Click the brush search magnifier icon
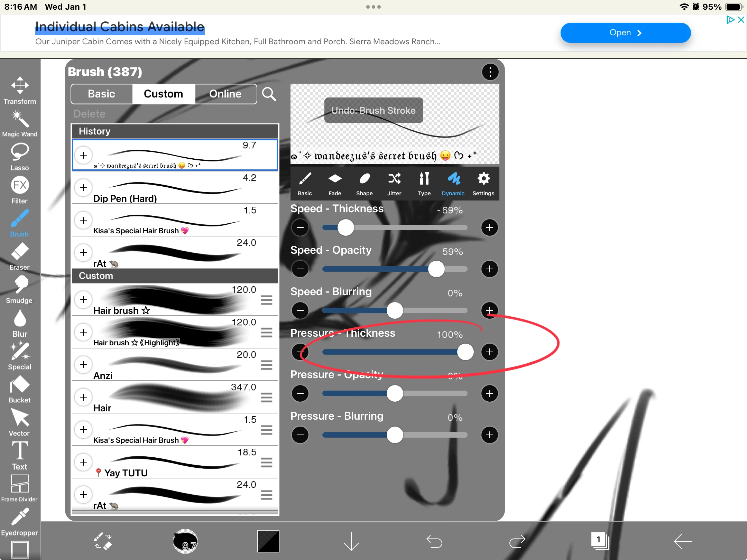Viewport: 747px width, 560px height. tap(269, 94)
